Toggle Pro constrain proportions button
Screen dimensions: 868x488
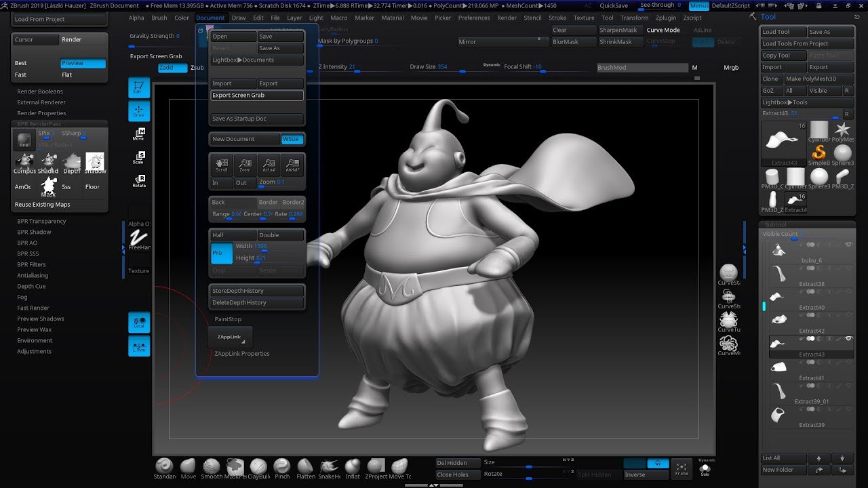tap(222, 253)
